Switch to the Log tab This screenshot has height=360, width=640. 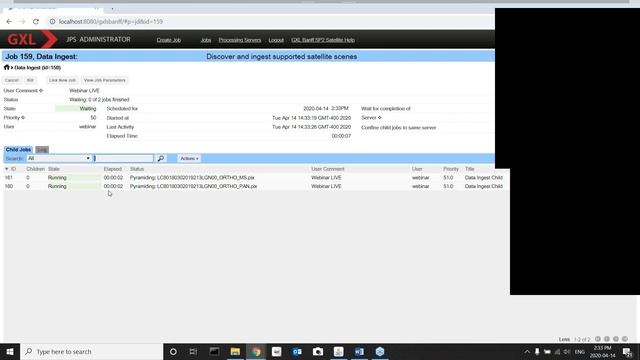click(x=42, y=149)
